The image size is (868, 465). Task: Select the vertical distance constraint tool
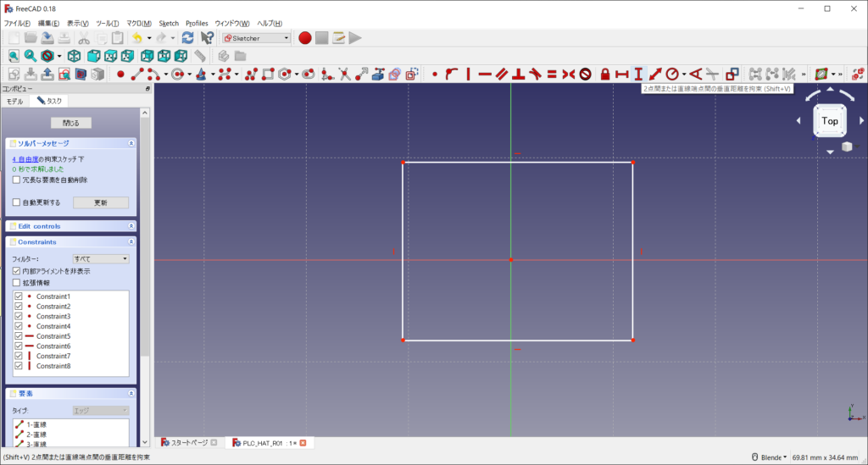click(638, 74)
